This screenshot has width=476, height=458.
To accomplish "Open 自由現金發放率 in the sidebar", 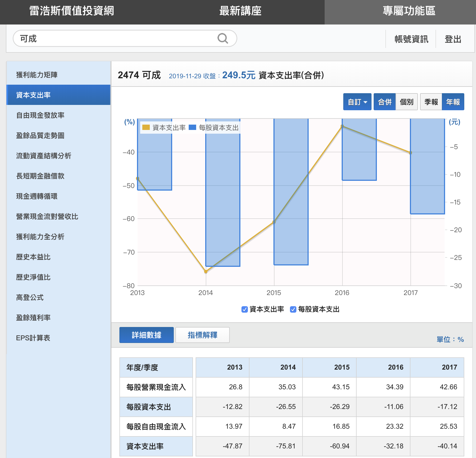I will pyautogui.click(x=40, y=115).
